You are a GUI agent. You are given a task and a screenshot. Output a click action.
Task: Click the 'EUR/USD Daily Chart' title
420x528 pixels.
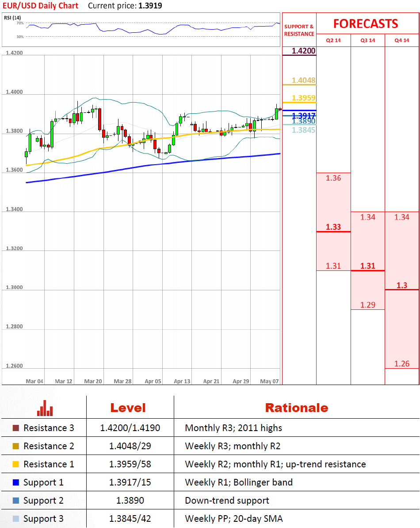[40, 6]
